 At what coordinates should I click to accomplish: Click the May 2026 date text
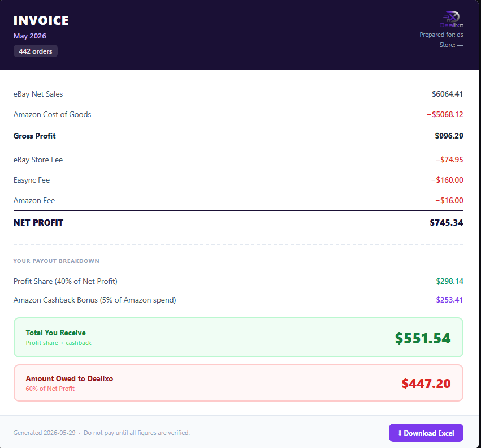click(x=30, y=36)
